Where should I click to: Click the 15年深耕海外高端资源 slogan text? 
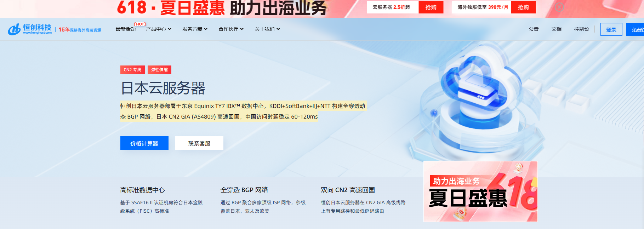point(80,30)
